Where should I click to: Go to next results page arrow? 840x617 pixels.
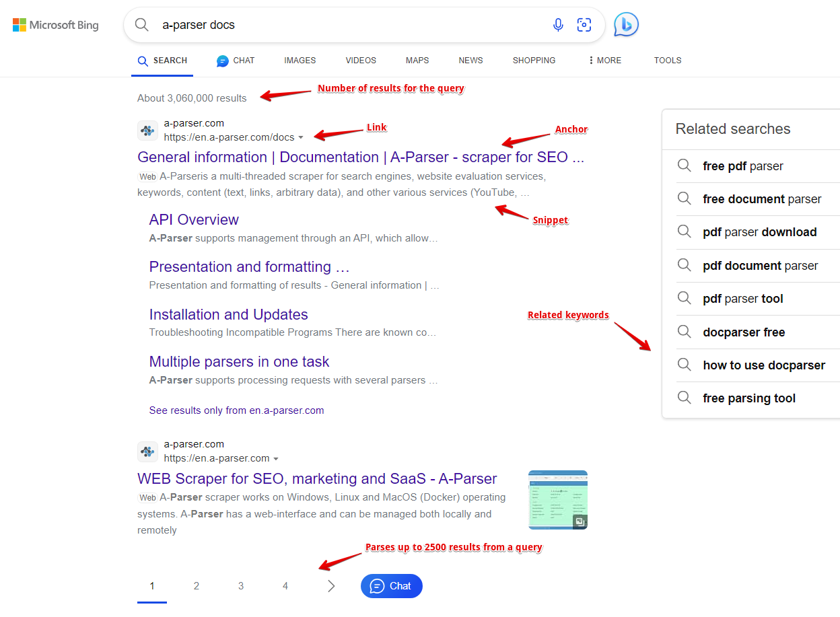331,586
